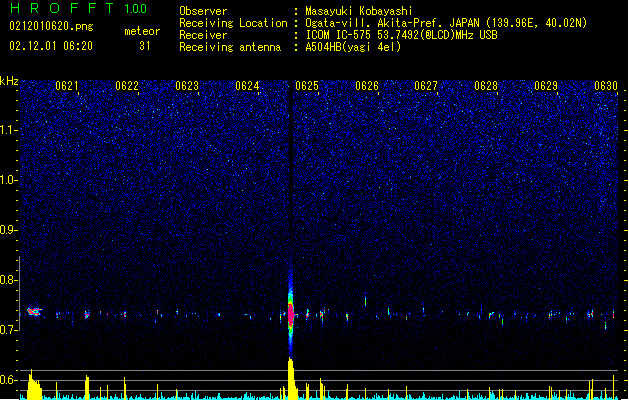The image size is (629, 400).
Task: Click the date stamp 02.12.01 06:20
Action: (x=51, y=46)
